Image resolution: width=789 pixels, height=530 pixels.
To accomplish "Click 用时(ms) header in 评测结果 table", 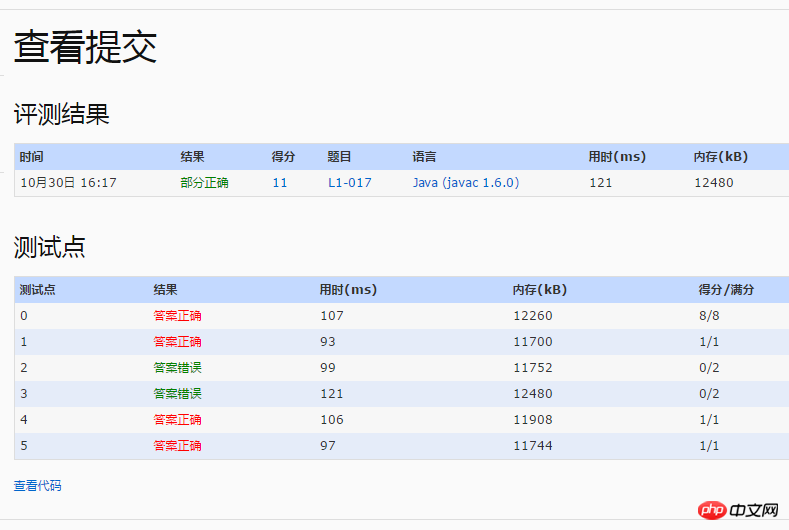I will click(617, 157).
